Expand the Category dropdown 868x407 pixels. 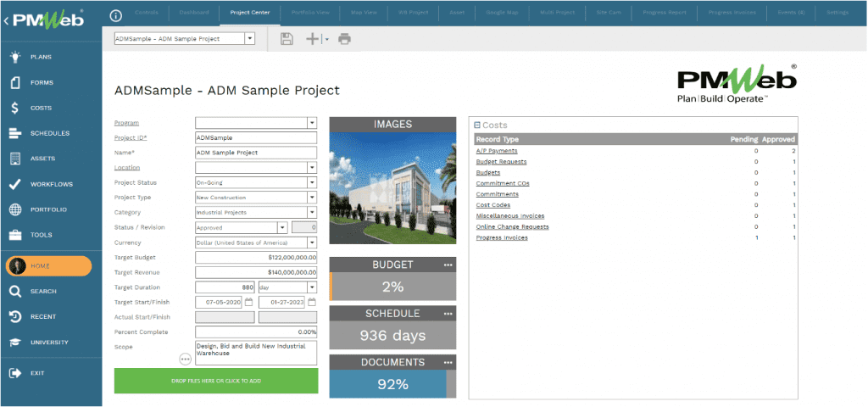(x=312, y=212)
